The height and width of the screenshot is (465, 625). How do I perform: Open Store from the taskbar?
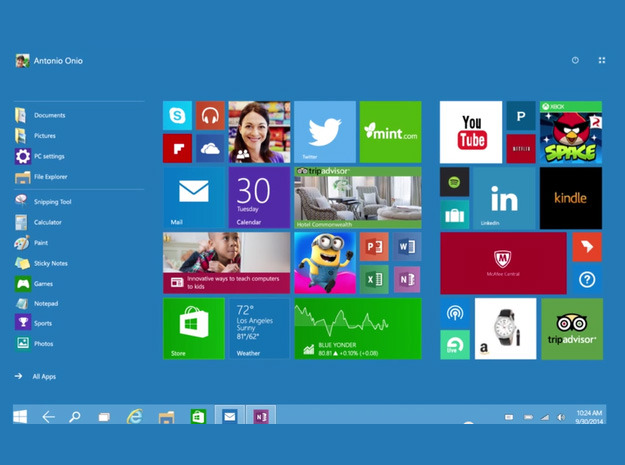pyautogui.click(x=198, y=417)
